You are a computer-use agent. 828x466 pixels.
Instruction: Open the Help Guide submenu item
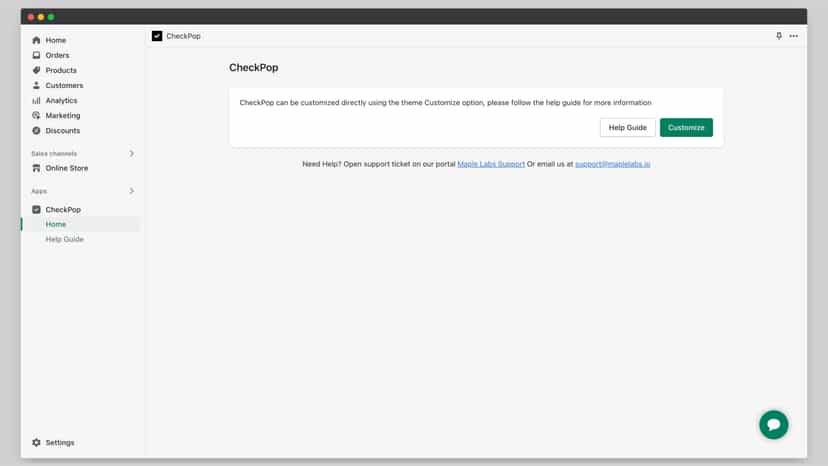coord(64,239)
